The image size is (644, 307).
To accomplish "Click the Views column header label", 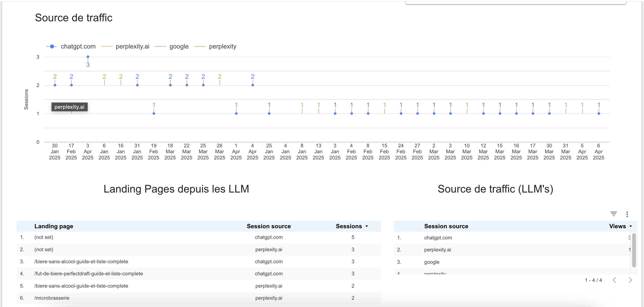I will [617, 226].
